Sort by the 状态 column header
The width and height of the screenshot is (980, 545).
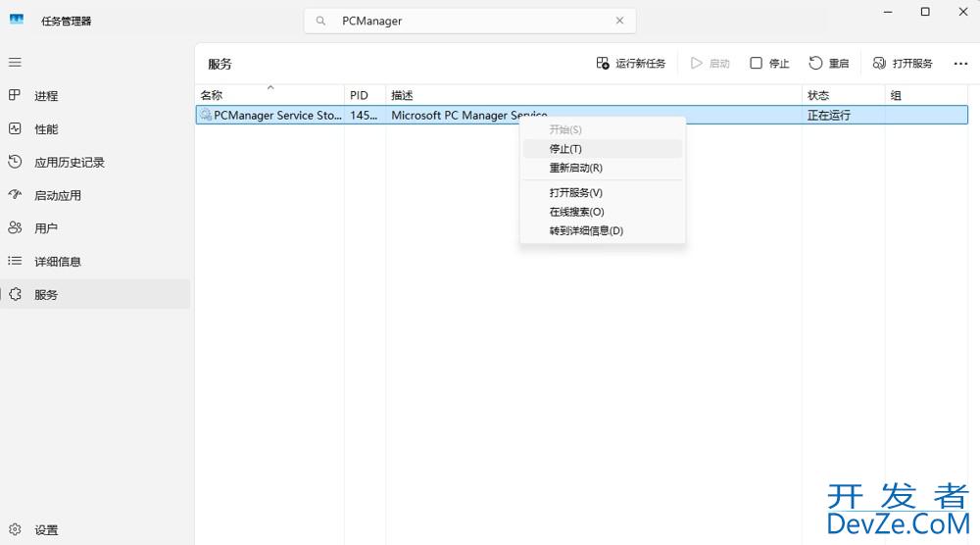tap(844, 95)
